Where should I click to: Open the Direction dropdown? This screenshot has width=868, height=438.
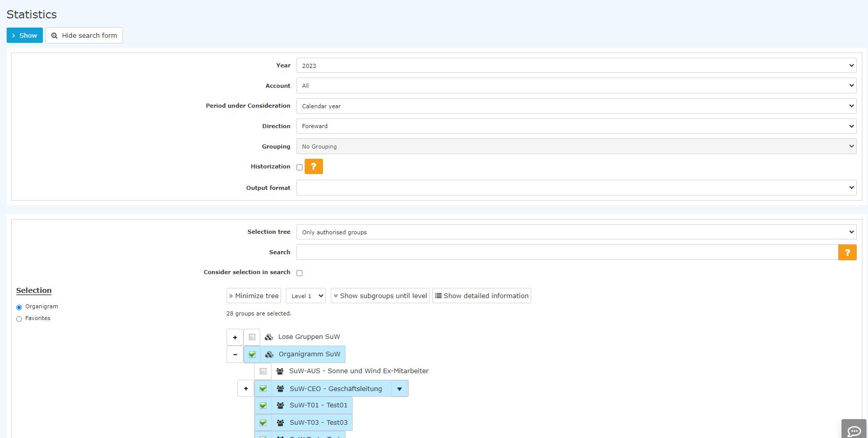[576, 126]
